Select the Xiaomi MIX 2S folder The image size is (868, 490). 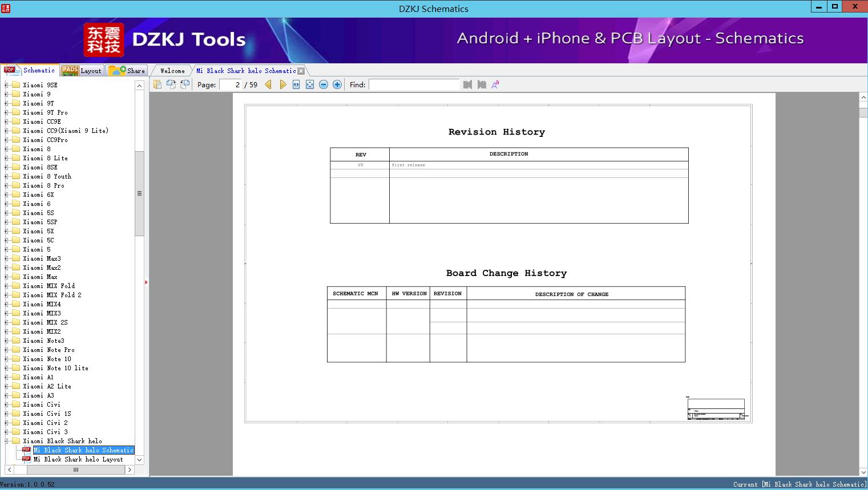[45, 322]
